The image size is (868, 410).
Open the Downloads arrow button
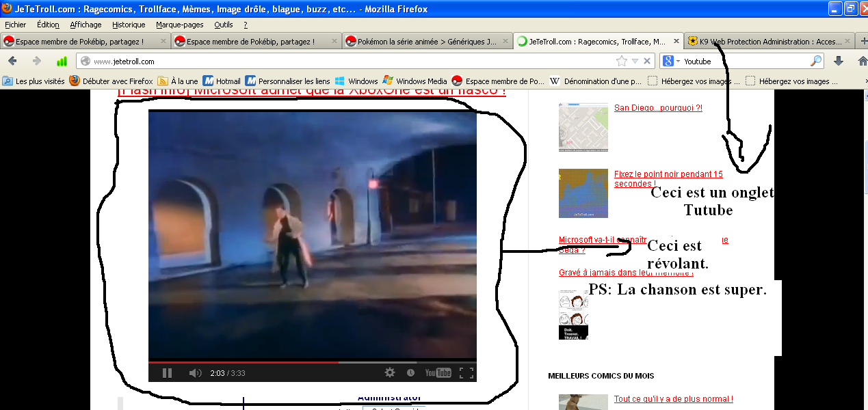tap(839, 61)
